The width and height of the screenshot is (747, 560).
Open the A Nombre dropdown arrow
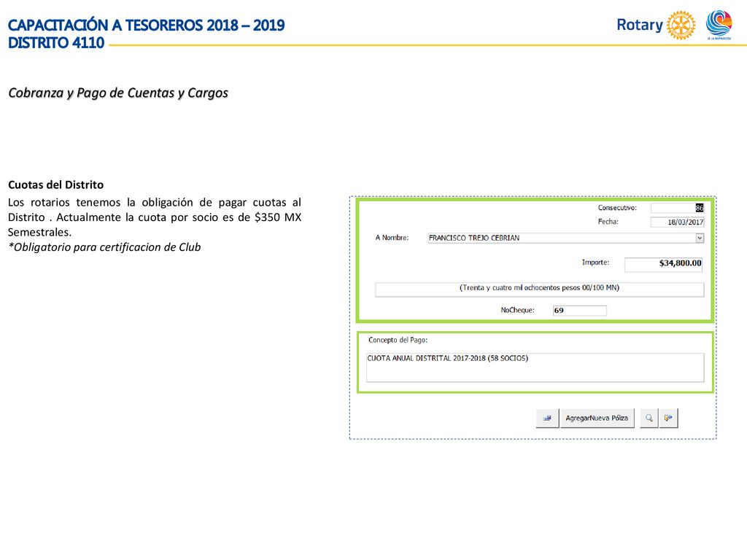(x=700, y=238)
